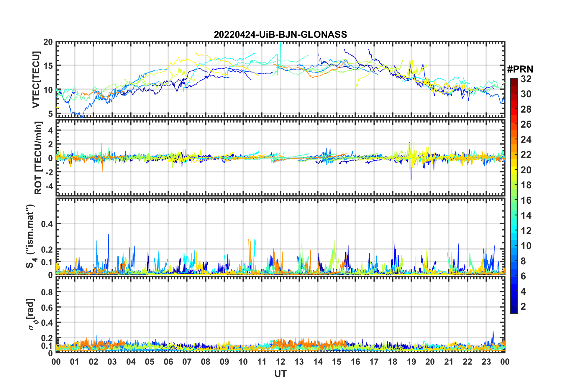The height and width of the screenshot is (392, 561).
Task: Select the 8 label on the PRN colorbar
Action: pyautogui.click(x=523, y=261)
